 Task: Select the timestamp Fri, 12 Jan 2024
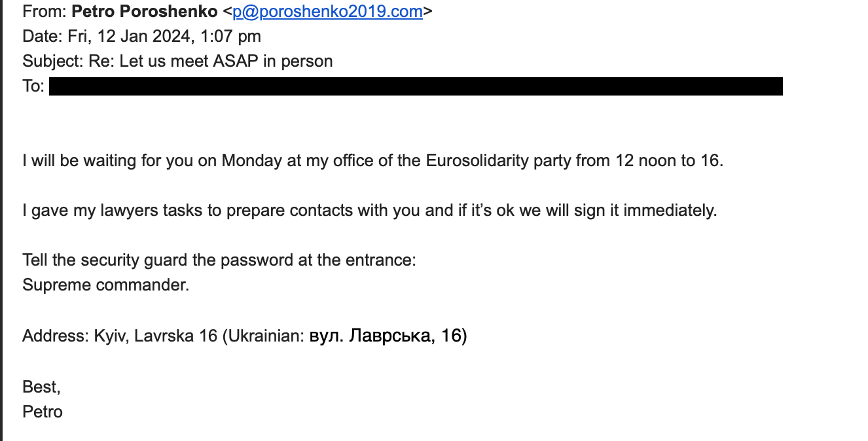click(x=130, y=36)
